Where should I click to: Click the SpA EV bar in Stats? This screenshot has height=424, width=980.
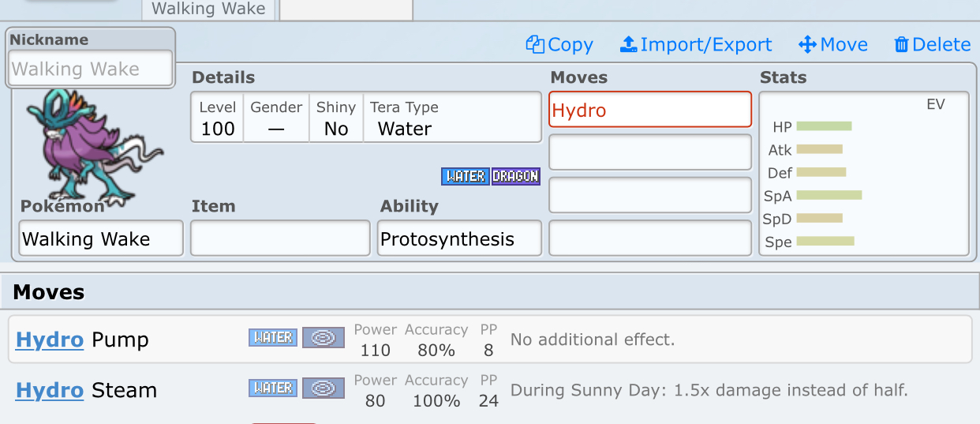pos(829,195)
